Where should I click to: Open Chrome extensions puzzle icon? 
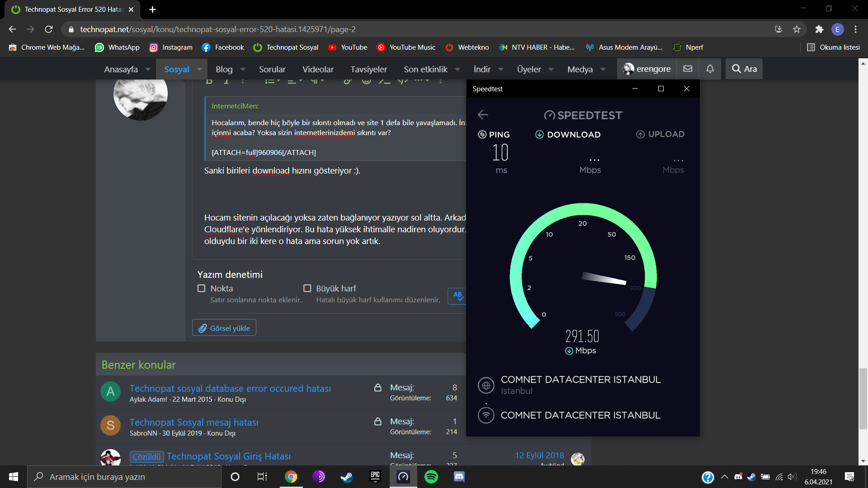pyautogui.click(x=819, y=29)
